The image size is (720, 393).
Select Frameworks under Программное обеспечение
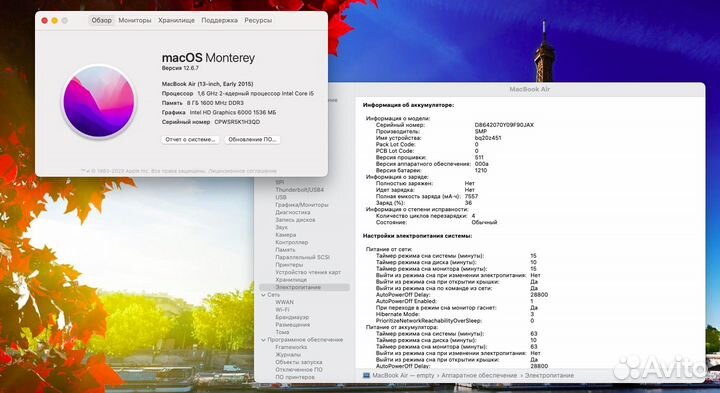tap(291, 347)
